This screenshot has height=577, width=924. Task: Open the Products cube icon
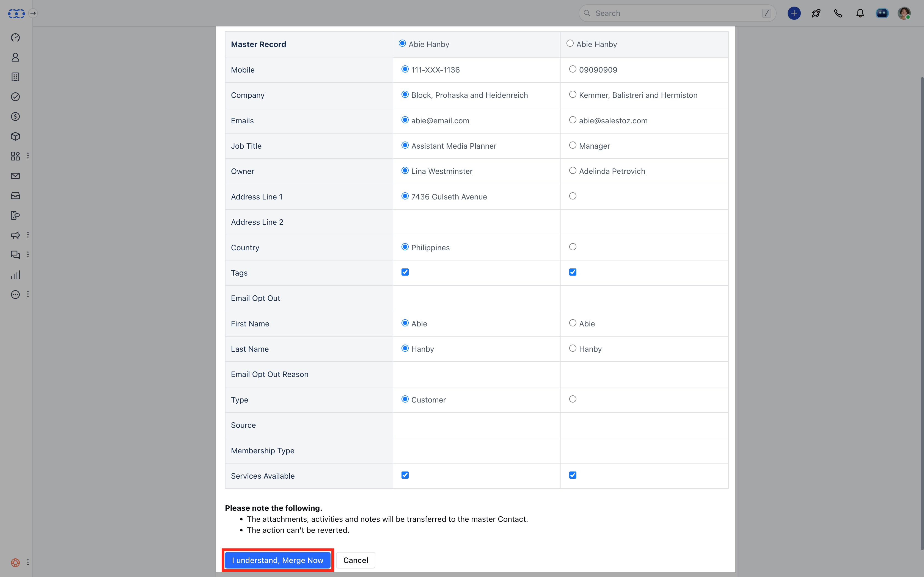tap(15, 136)
